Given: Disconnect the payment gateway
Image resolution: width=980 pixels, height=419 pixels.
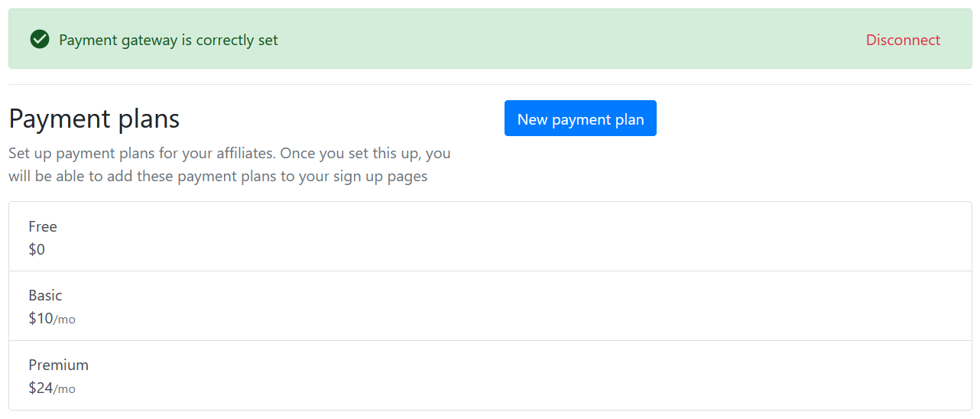Looking at the screenshot, I should (903, 40).
